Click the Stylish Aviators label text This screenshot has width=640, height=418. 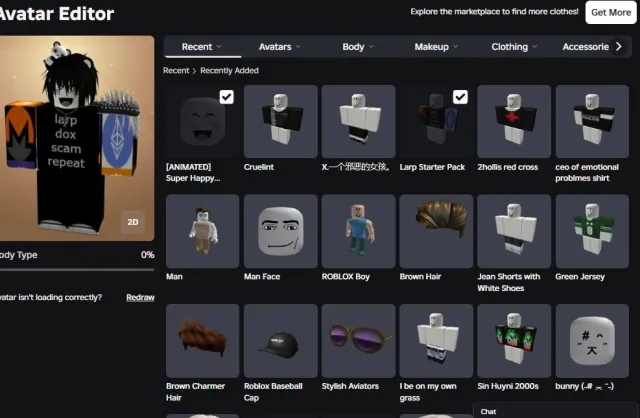(x=350, y=386)
